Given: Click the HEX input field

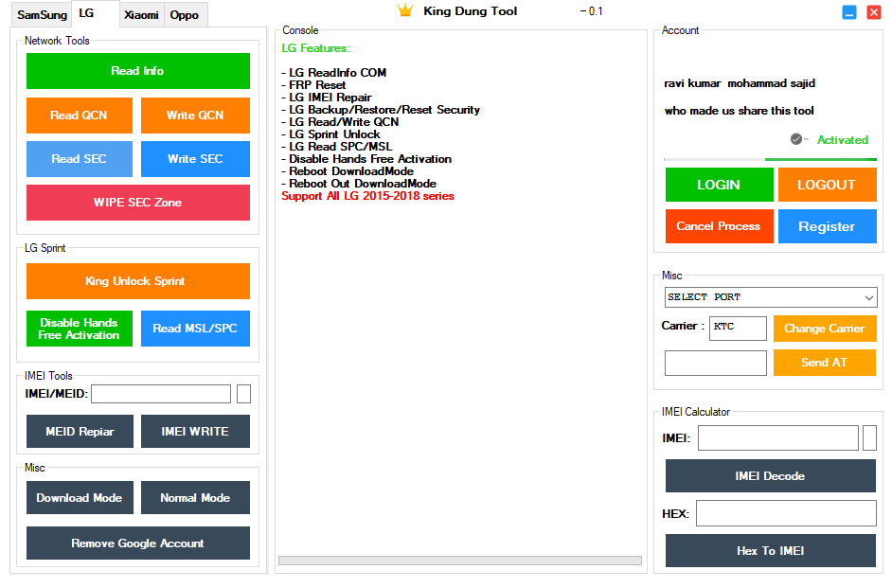Looking at the screenshot, I should 786,513.
